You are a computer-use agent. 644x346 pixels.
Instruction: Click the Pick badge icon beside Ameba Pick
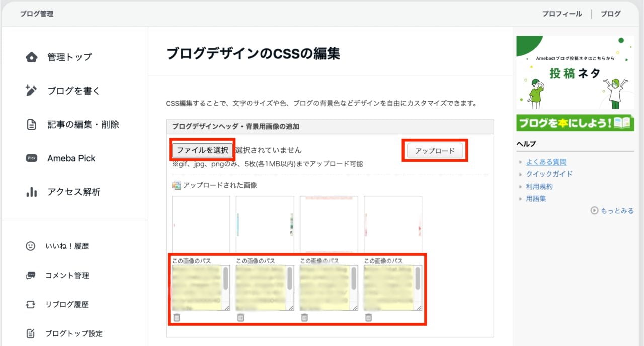point(31,158)
